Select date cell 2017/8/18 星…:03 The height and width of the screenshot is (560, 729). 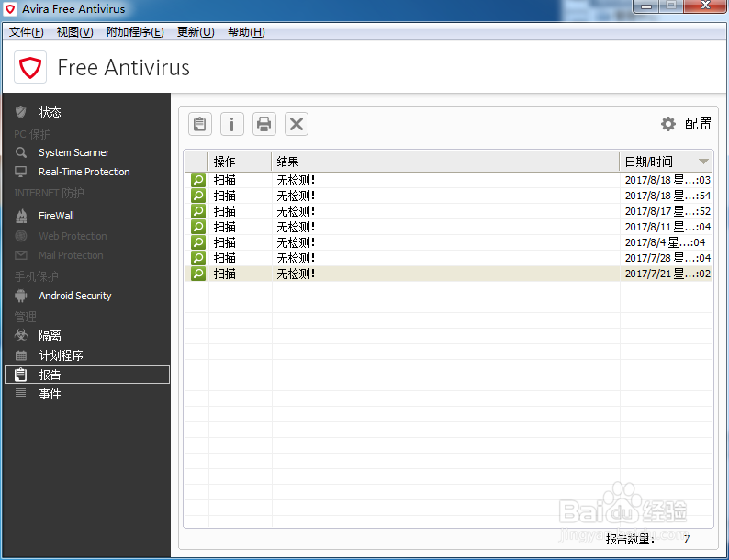667,180
